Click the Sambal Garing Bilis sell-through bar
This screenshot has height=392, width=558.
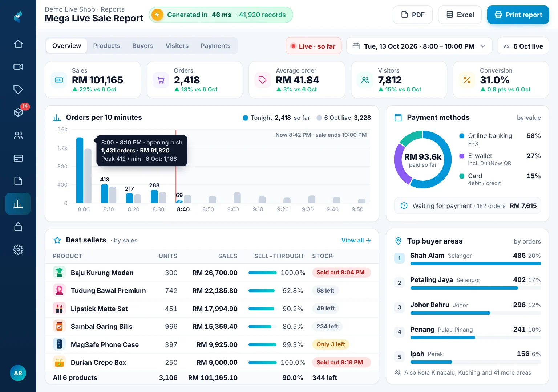[x=263, y=327]
